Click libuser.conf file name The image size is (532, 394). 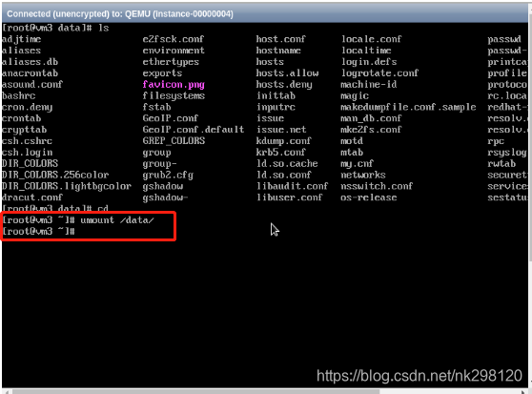click(289, 197)
